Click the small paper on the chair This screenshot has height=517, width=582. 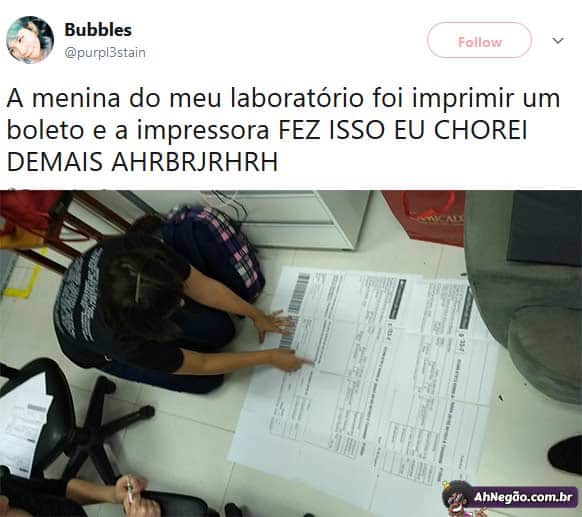(x=23, y=427)
